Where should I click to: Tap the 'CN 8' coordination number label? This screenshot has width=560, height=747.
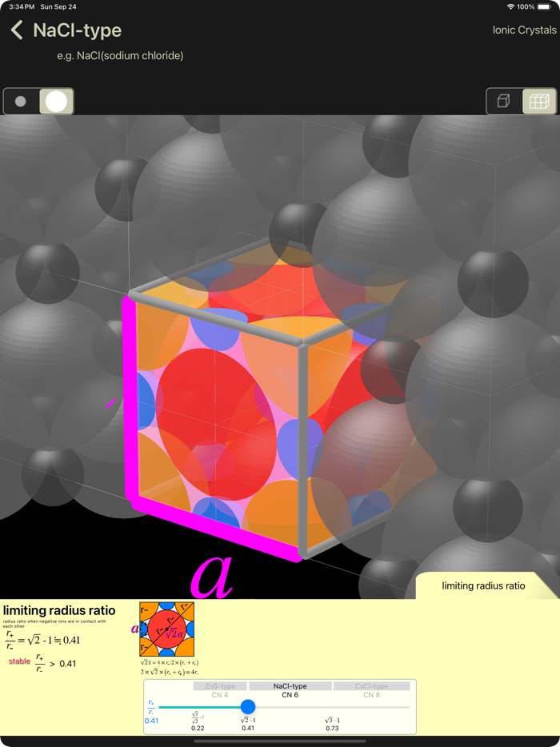coord(372,695)
